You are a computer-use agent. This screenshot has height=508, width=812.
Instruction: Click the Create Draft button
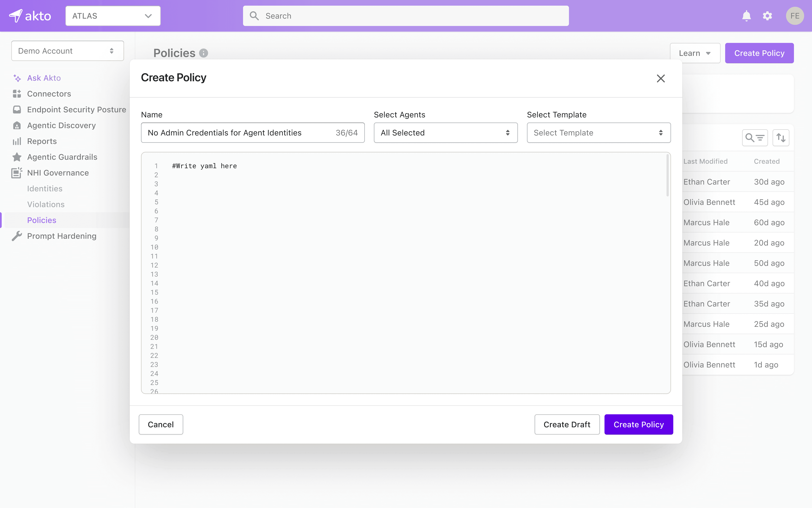point(567,424)
